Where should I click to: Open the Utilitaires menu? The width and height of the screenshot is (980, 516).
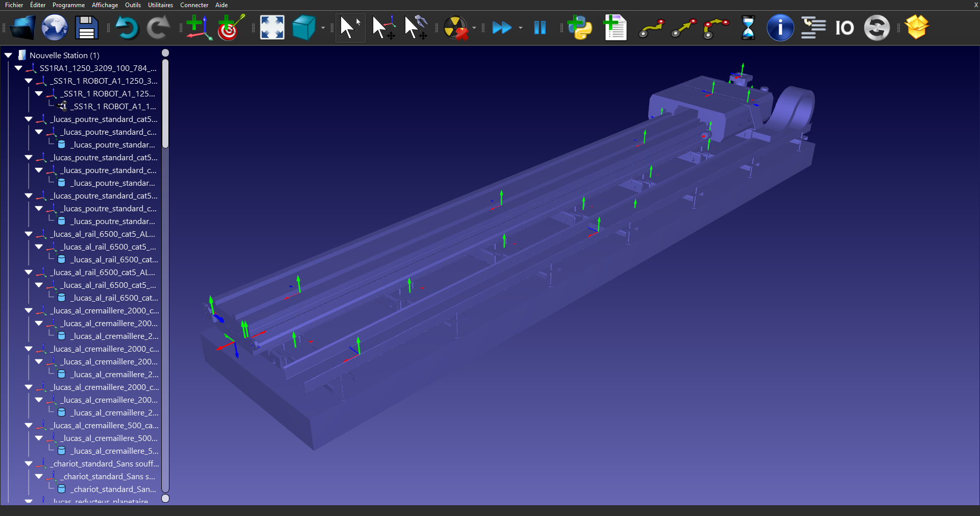160,5
